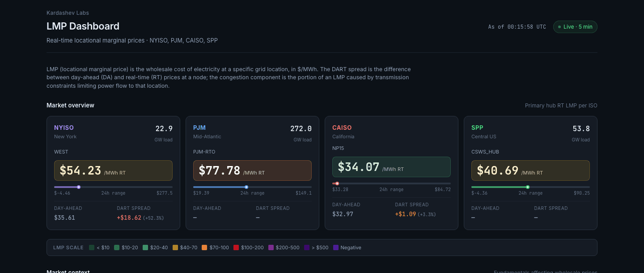Screen dimensions: 644x273
Task: Click the NYISO day-ahead value $35.61
Action: click(x=64, y=218)
